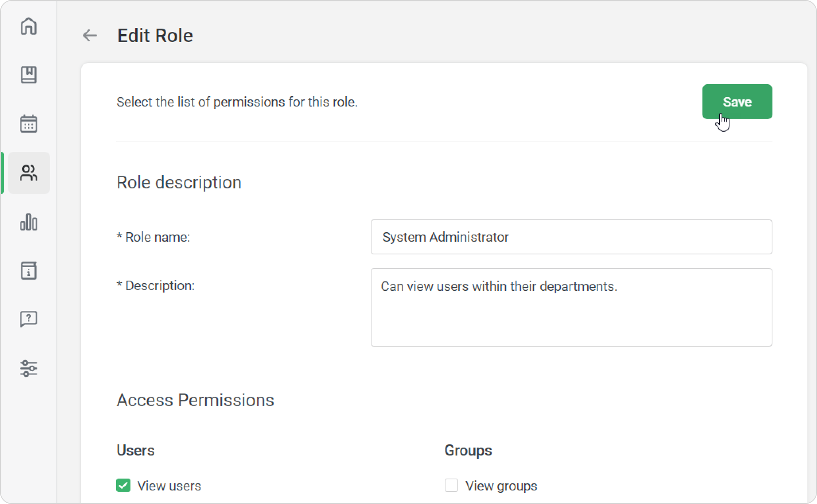817x504 pixels.
Task: Uncheck the View users checkbox
Action: [x=123, y=485]
